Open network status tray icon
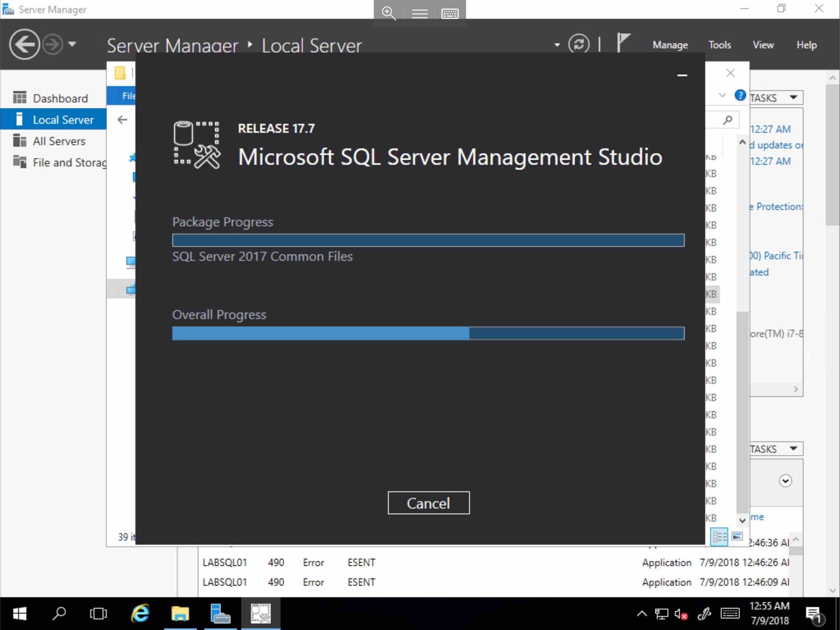Image resolution: width=840 pixels, height=630 pixels. pos(661,614)
